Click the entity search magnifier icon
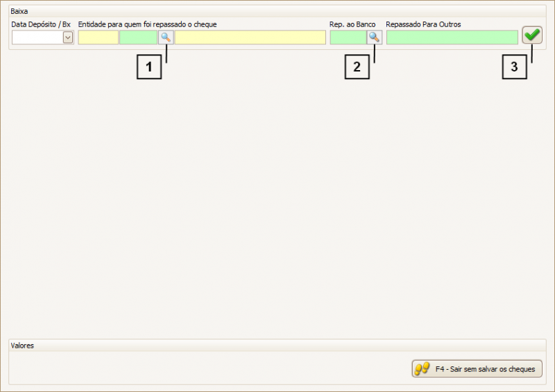Viewport: 555px width, 392px height. [x=166, y=37]
